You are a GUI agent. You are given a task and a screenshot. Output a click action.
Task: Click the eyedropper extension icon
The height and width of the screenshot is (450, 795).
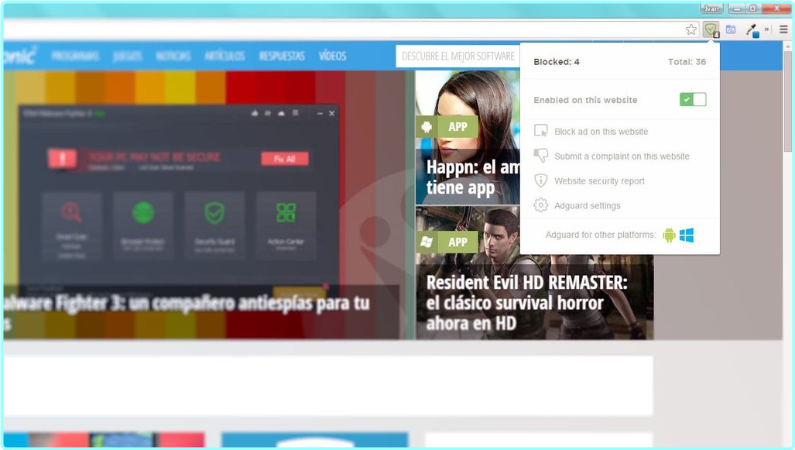click(752, 30)
